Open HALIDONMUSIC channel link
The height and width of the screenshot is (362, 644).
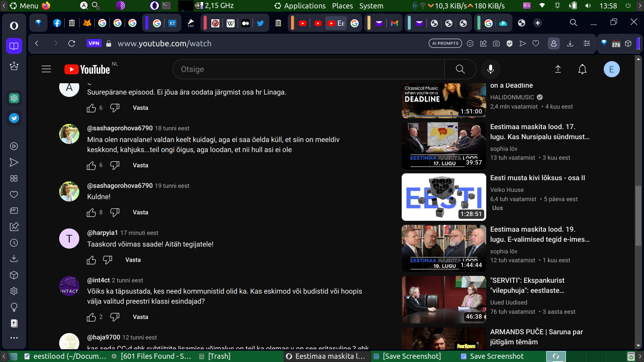coord(512,97)
